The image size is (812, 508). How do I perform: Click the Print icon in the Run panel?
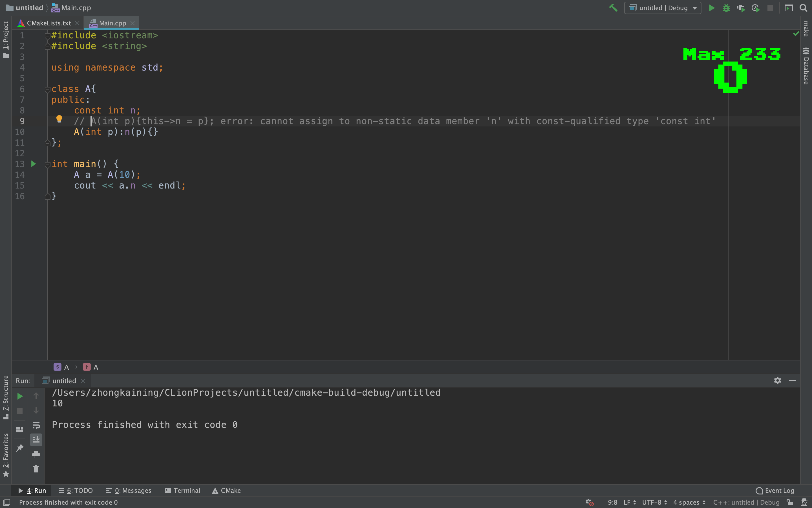36,455
